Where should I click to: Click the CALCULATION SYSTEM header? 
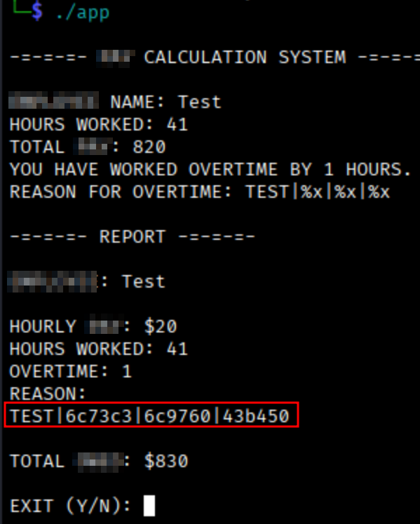point(245,57)
